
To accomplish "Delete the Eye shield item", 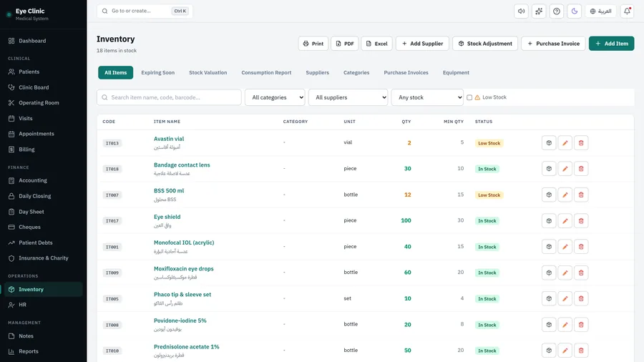I will point(581,221).
